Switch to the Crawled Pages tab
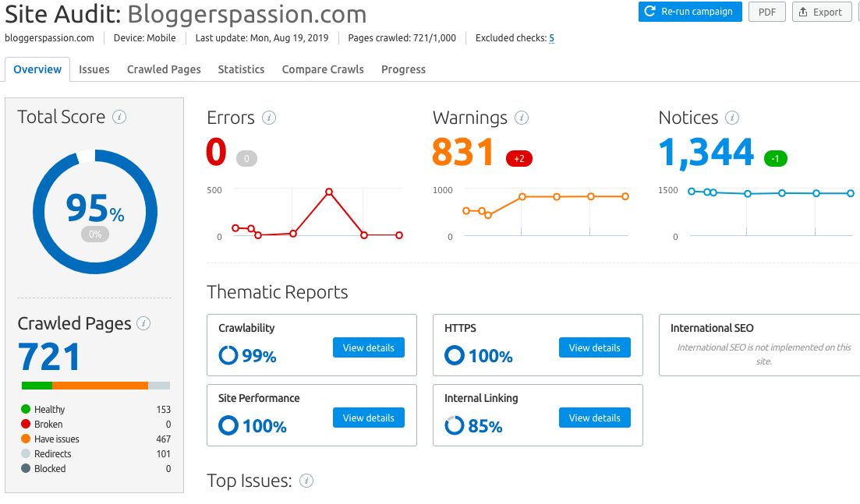860x504 pixels. 164,69
